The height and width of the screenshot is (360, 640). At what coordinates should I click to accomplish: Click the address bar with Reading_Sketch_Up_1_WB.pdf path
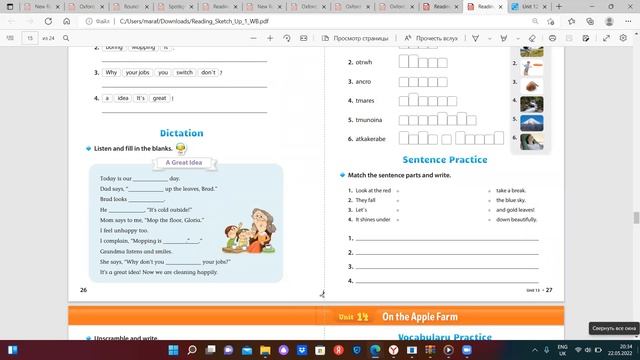[194, 21]
